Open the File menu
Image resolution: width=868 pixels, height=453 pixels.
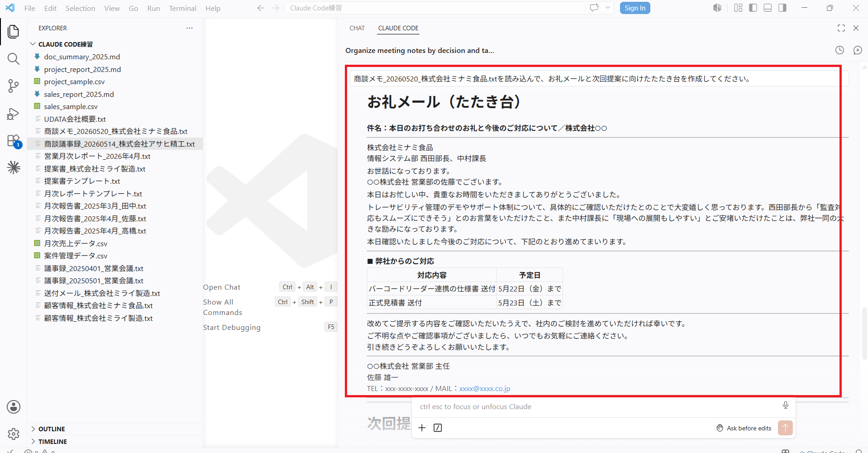(30, 8)
